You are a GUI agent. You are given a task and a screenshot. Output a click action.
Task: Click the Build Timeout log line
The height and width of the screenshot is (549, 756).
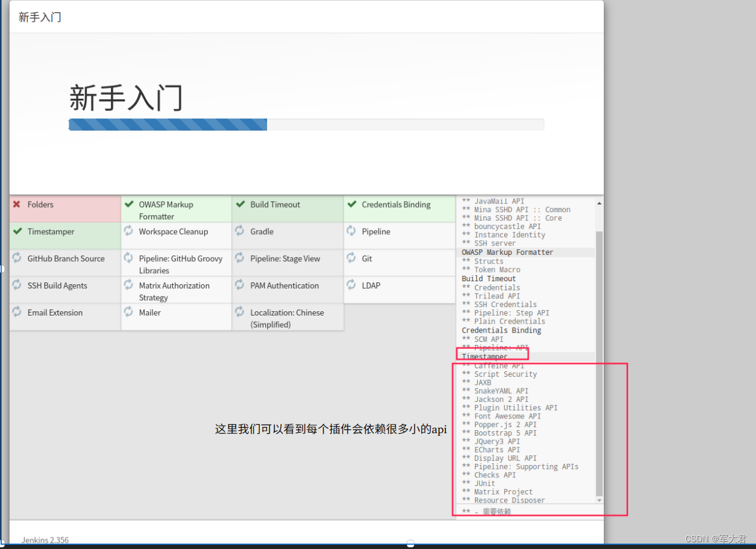[x=489, y=279]
